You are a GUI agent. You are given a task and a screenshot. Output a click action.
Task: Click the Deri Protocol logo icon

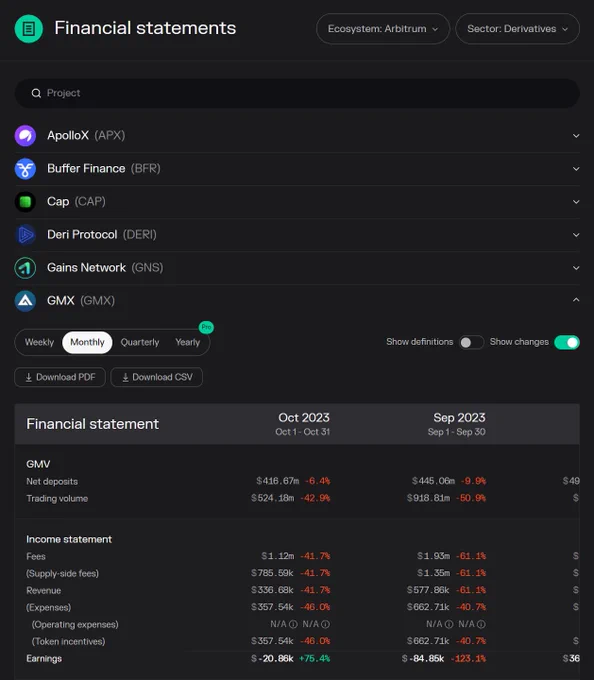[x=25, y=235]
